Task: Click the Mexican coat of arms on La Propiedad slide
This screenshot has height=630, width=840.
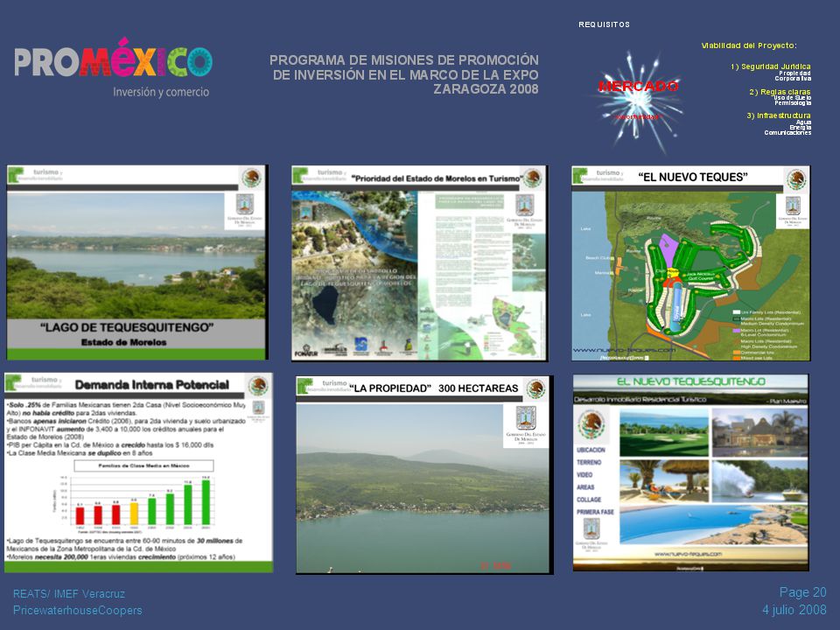Action: [535, 388]
